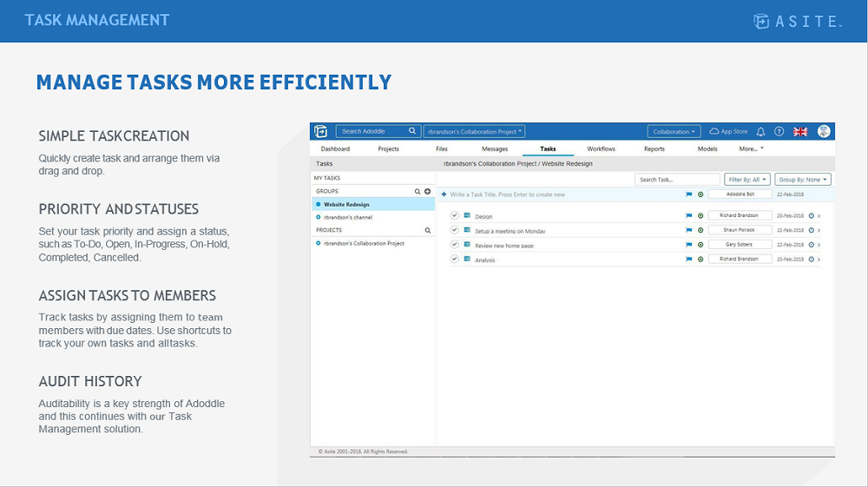This screenshot has height=487, width=868.
Task: Open the Group By: None dropdown
Action: coord(803,180)
